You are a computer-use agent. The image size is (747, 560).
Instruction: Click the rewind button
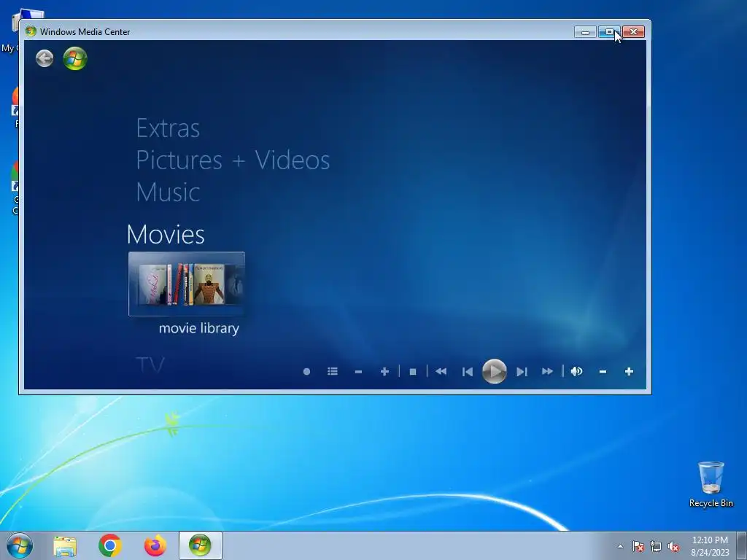point(441,371)
